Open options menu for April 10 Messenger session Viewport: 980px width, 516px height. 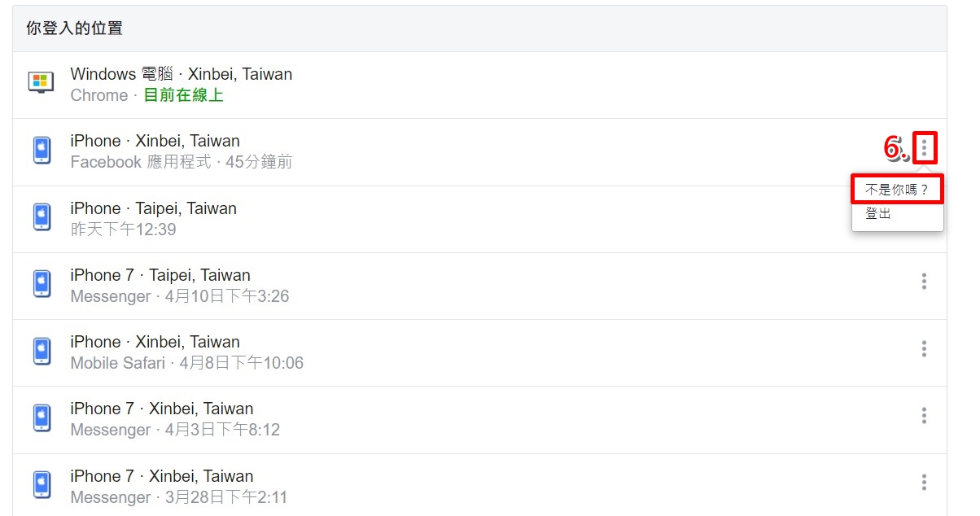click(x=924, y=282)
